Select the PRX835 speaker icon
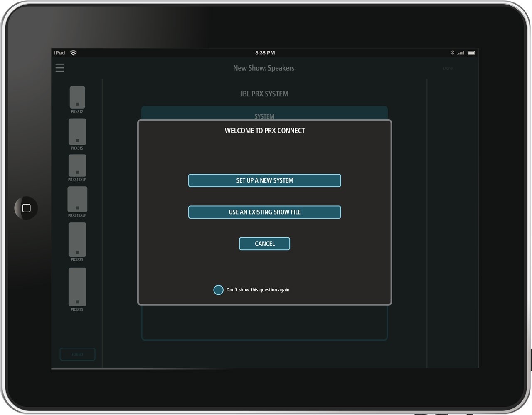The width and height of the screenshot is (532, 415). pyautogui.click(x=77, y=287)
